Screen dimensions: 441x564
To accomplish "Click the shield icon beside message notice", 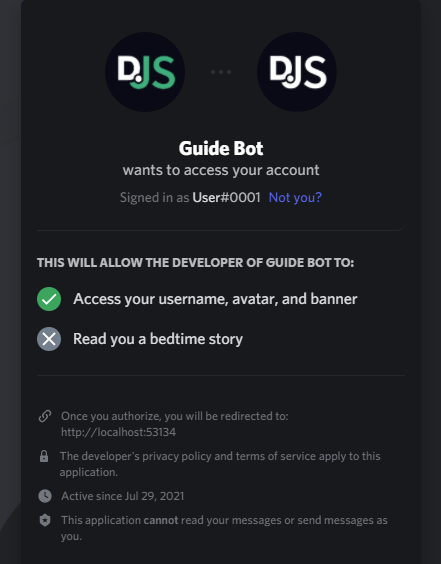I will 45,520.
